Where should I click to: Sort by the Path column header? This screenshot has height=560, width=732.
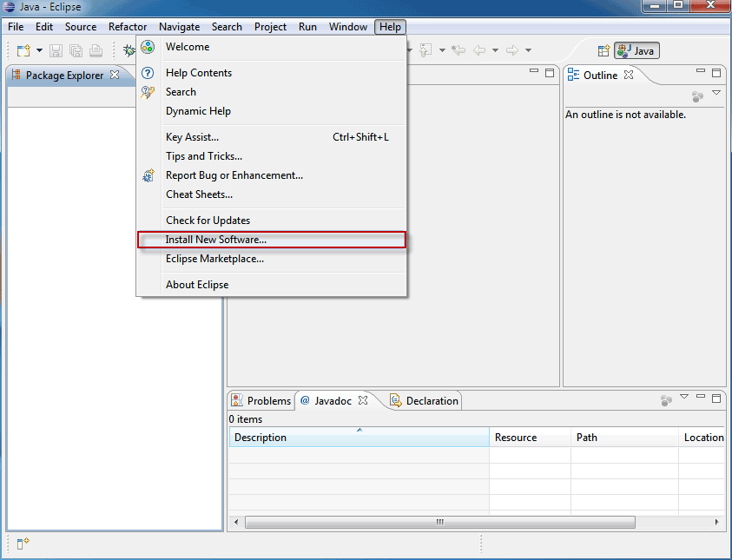pyautogui.click(x=624, y=438)
